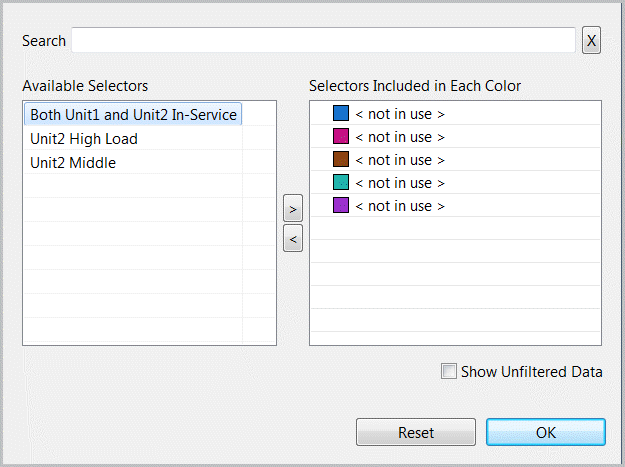The image size is (625, 467).
Task: Clear the search with the X button
Action: [x=592, y=41]
